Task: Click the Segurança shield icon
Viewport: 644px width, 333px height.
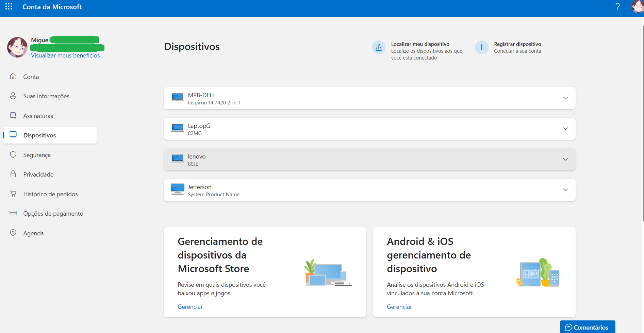Action: point(13,154)
